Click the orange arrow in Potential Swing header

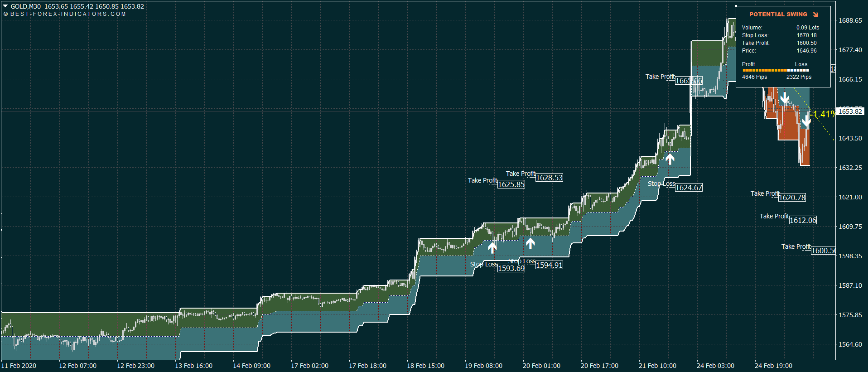(815, 14)
